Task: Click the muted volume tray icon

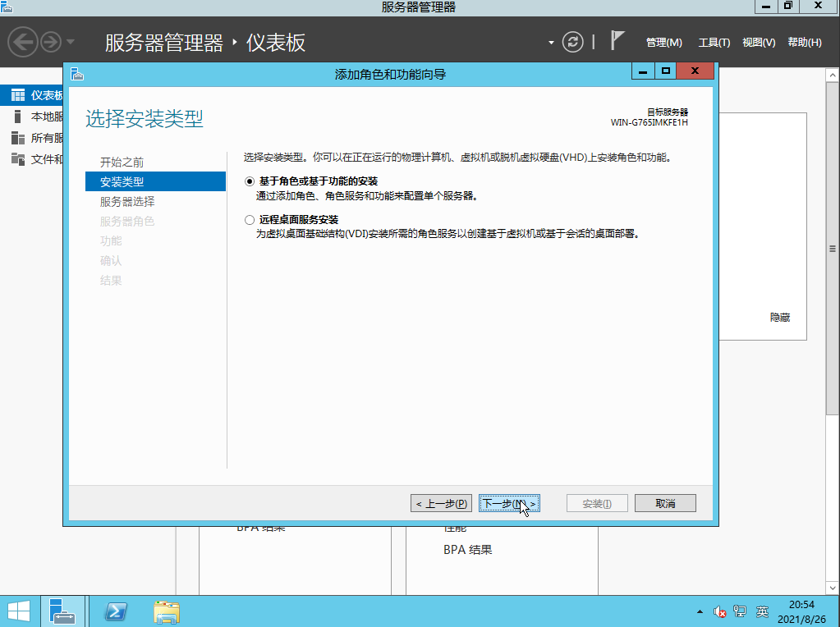Action: click(x=719, y=611)
